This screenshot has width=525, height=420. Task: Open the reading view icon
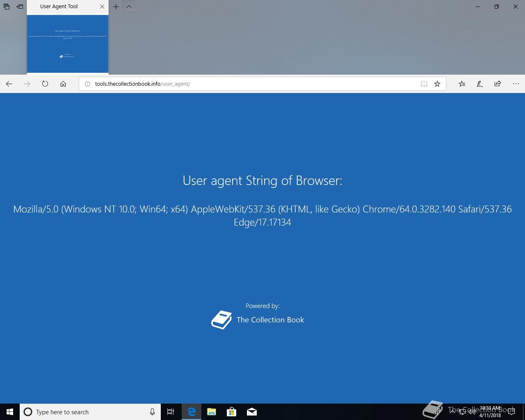point(424,84)
